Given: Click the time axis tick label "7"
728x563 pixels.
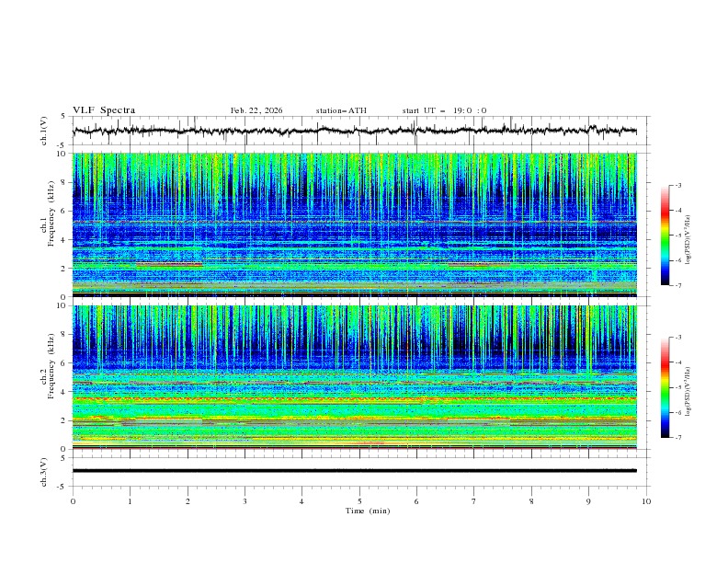Looking at the screenshot, I should pyautogui.click(x=474, y=501).
